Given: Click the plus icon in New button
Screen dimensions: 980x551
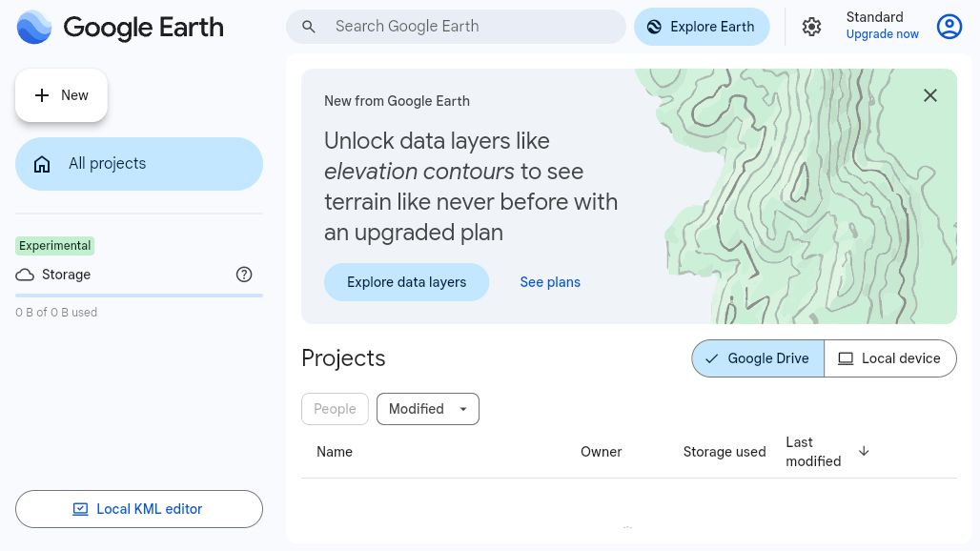Looking at the screenshot, I should [x=42, y=95].
